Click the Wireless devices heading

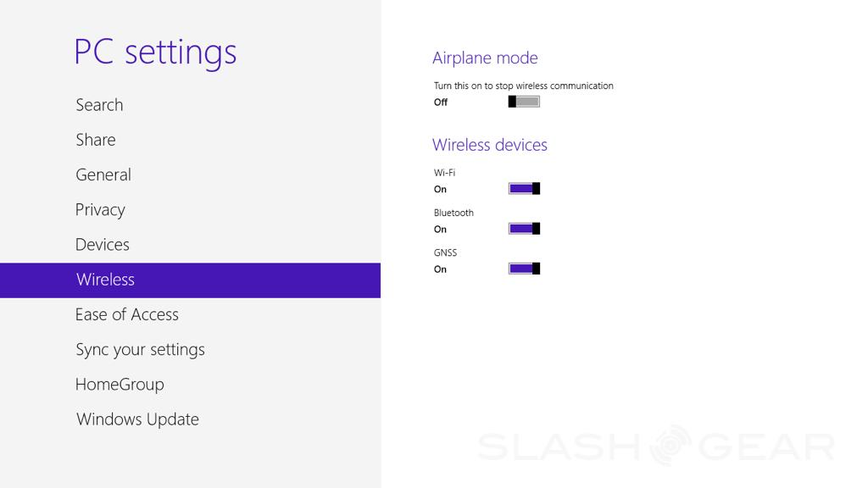(x=490, y=145)
